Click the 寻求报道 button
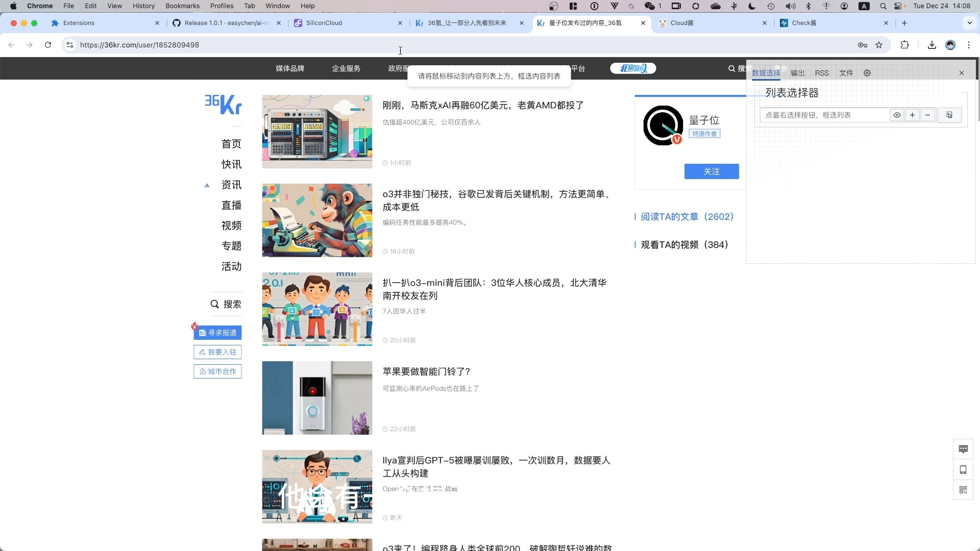The height and width of the screenshot is (551, 980). point(217,333)
